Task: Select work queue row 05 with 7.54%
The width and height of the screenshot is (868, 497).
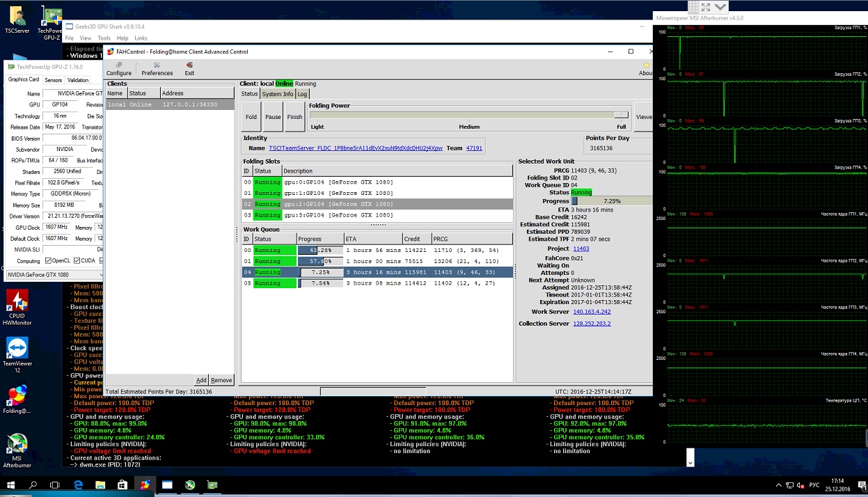Action: point(377,283)
